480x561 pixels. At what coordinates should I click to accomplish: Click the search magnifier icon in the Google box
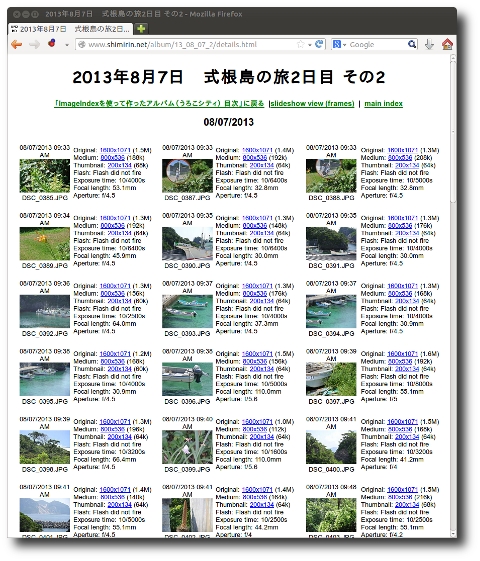[412, 44]
